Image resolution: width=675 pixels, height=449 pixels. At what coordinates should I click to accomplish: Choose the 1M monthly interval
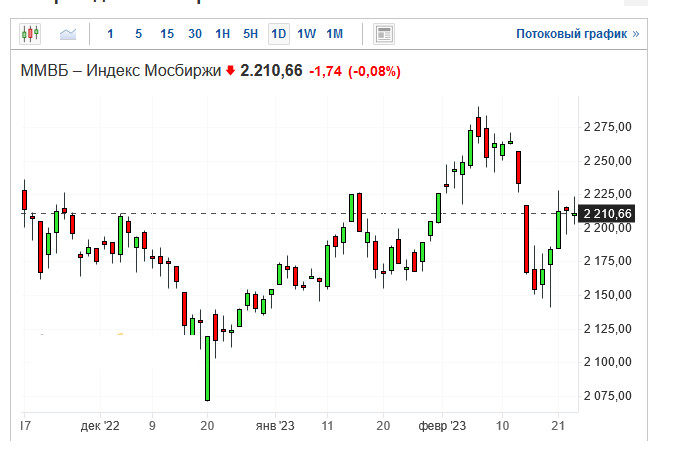click(334, 34)
